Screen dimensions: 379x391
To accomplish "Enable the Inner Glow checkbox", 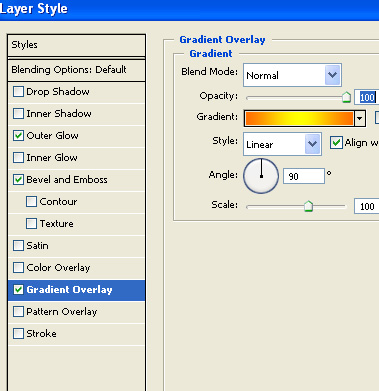I will (18, 158).
